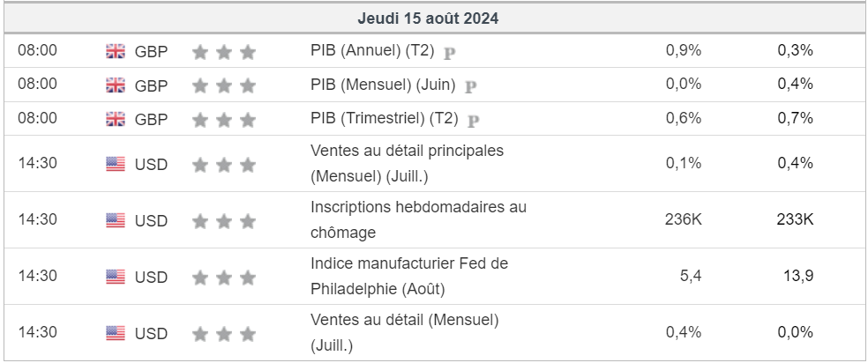868x363 pixels.
Task: Click importance stars for Inscriptions hebdomadaires au chômage
Action: [223, 220]
